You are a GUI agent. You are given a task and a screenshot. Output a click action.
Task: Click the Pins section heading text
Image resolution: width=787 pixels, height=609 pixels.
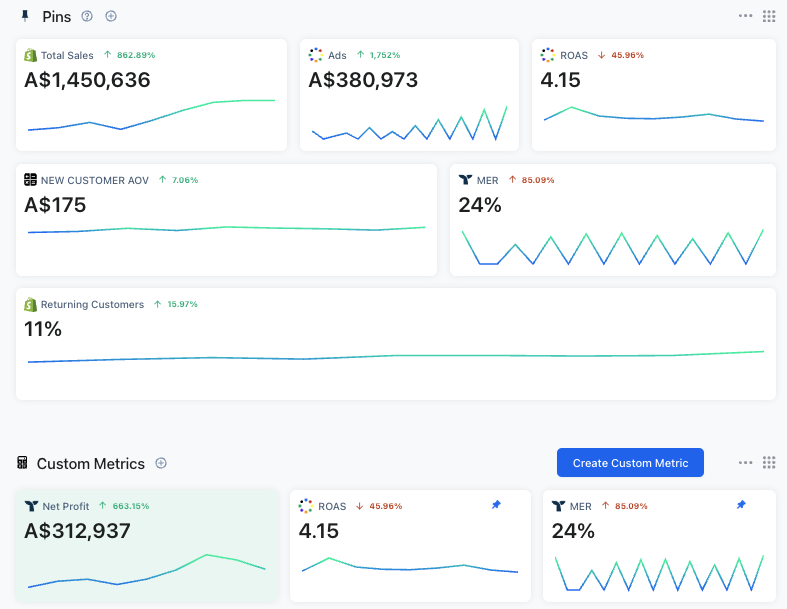(57, 17)
